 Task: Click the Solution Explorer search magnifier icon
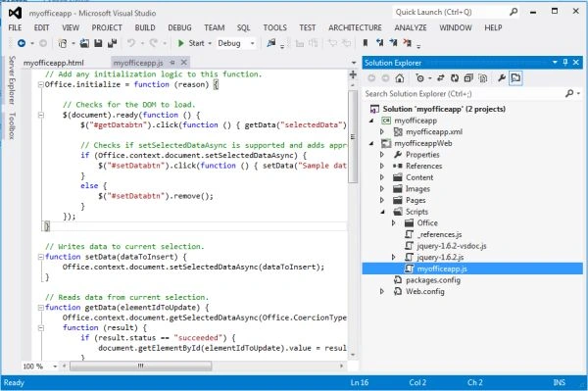pyautogui.click(x=569, y=93)
